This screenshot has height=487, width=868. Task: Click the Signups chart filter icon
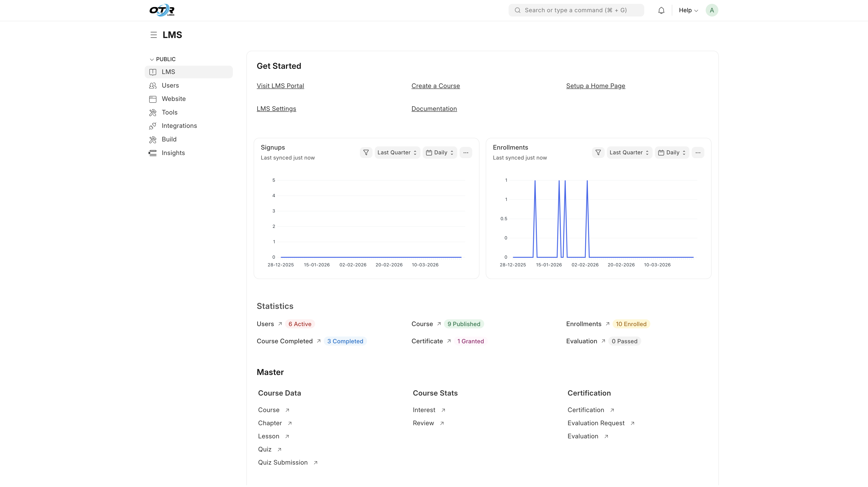pyautogui.click(x=366, y=153)
